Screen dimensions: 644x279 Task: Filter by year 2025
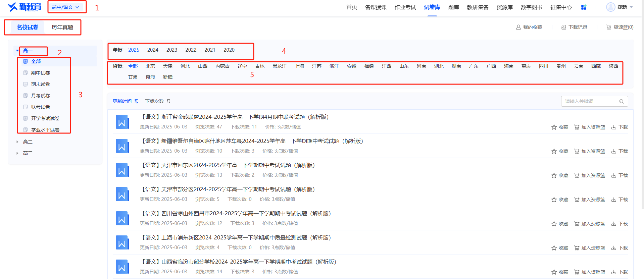pos(134,50)
